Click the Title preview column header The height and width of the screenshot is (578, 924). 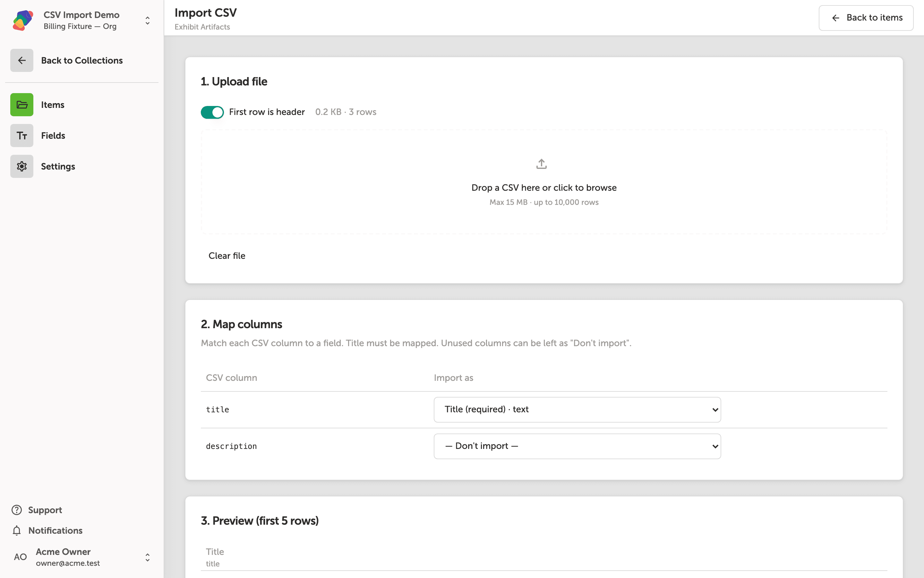point(215,552)
